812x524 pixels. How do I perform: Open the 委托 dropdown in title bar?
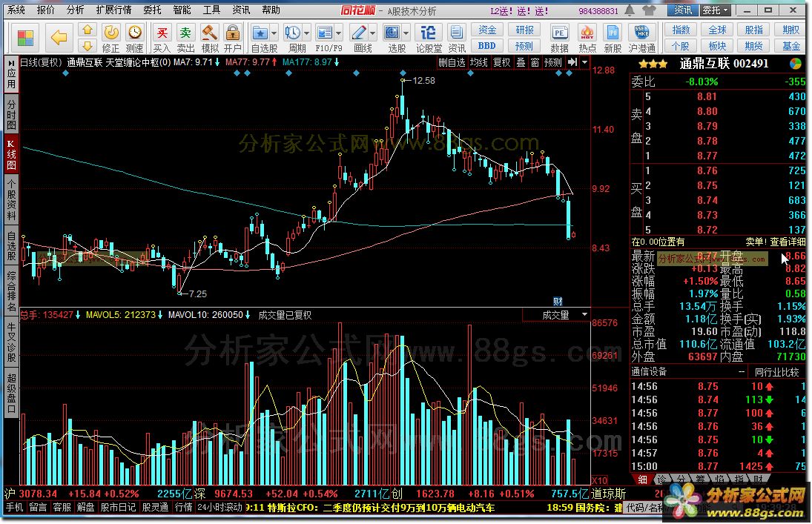click(x=715, y=10)
